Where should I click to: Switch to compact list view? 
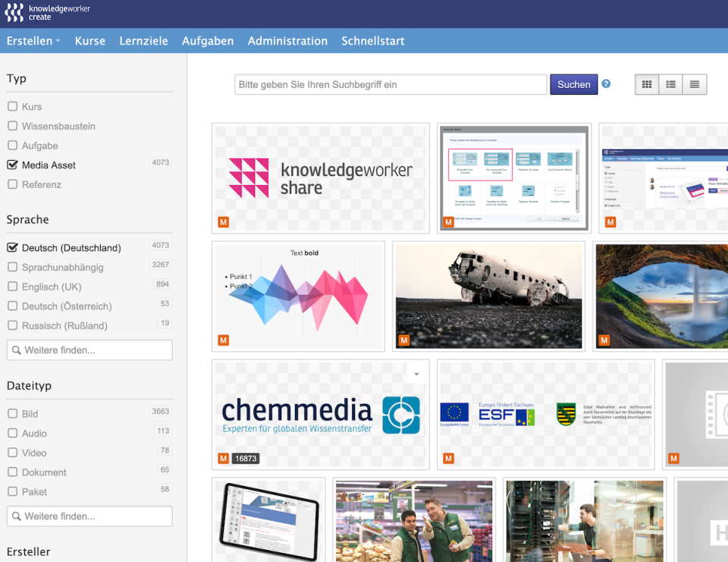coord(670,84)
